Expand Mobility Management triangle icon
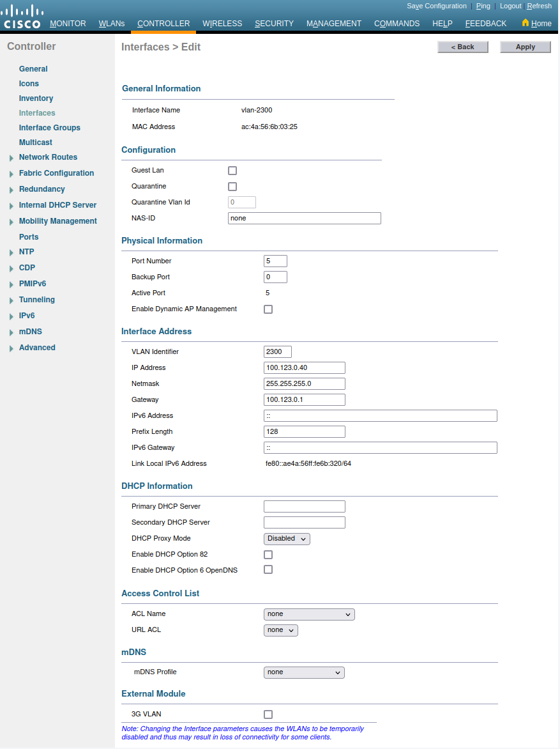560x749 pixels. coord(11,222)
